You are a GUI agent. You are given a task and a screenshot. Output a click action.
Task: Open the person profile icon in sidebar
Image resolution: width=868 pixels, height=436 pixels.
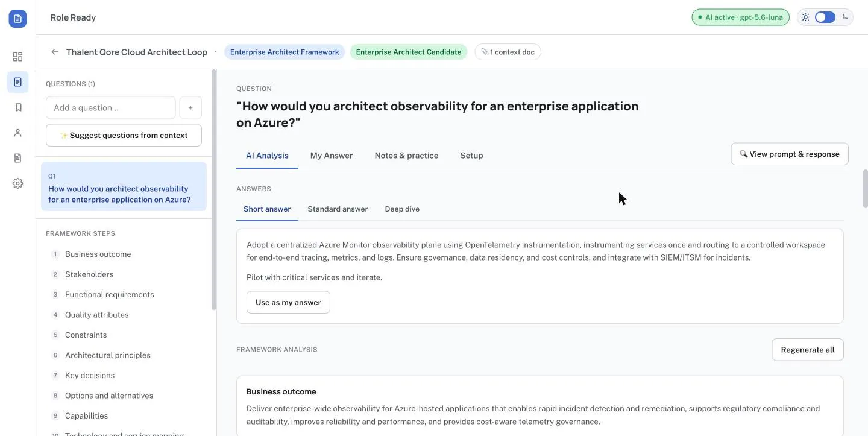pyautogui.click(x=17, y=133)
